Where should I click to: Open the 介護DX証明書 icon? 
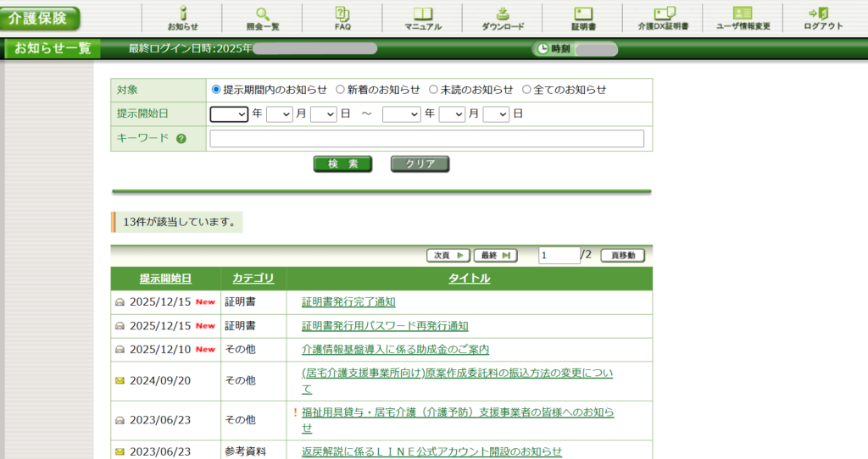point(663,18)
